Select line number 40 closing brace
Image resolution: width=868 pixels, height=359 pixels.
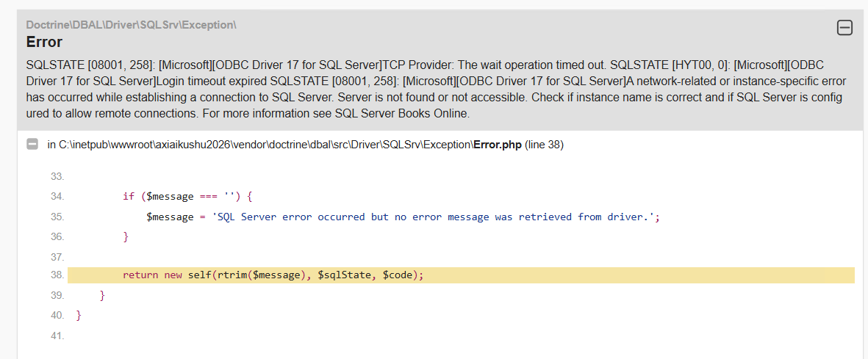pyautogui.click(x=57, y=315)
